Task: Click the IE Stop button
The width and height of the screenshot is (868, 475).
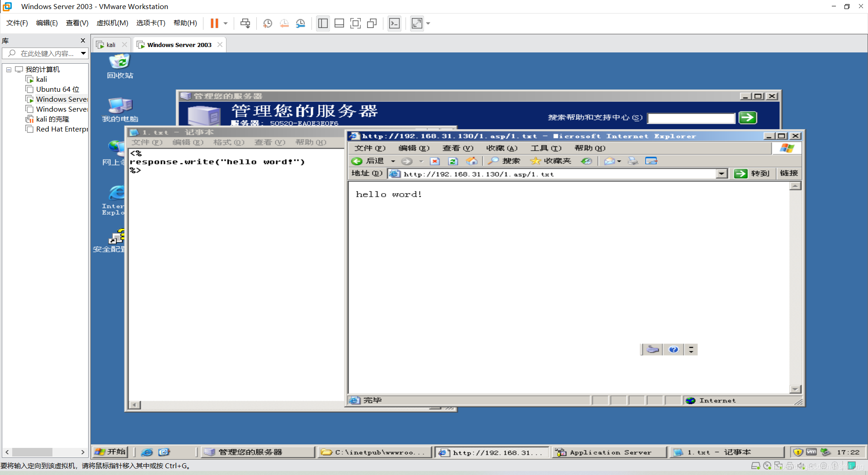Action: pos(435,161)
